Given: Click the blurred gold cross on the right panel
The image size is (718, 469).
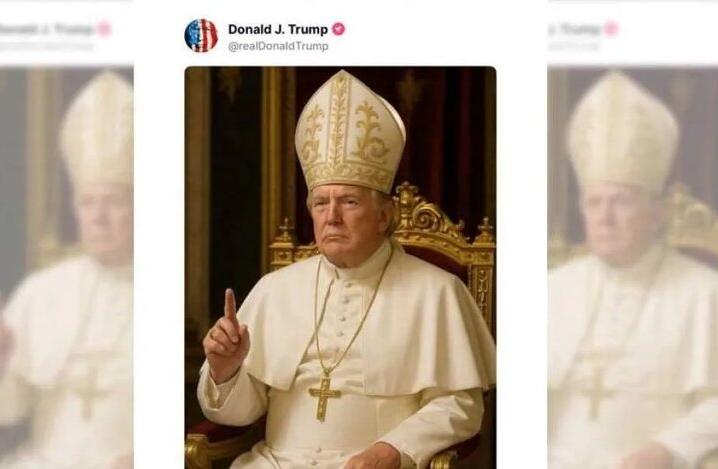Looking at the screenshot, I should coord(595,394).
